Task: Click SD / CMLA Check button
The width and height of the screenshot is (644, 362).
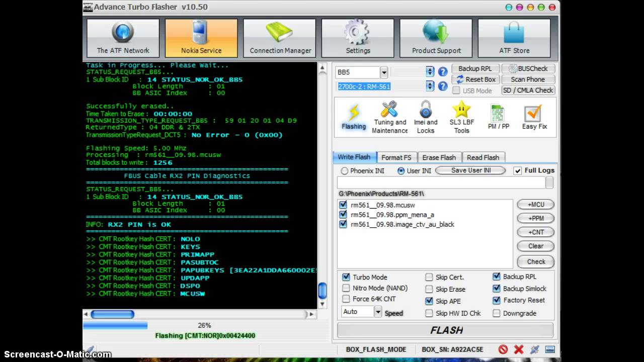Action: [528, 90]
